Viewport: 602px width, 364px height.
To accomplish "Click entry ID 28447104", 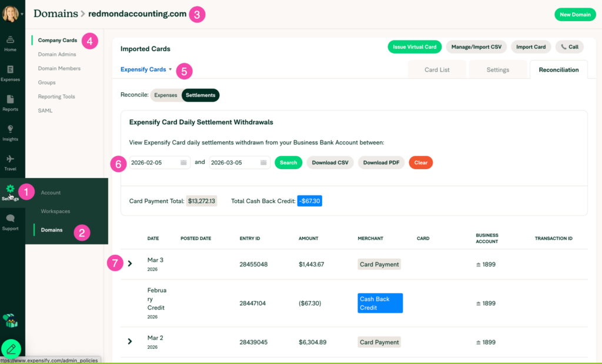I will tap(253, 304).
